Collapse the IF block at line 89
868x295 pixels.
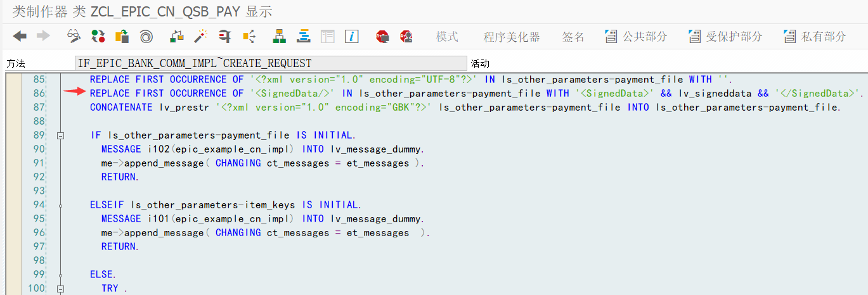point(61,135)
